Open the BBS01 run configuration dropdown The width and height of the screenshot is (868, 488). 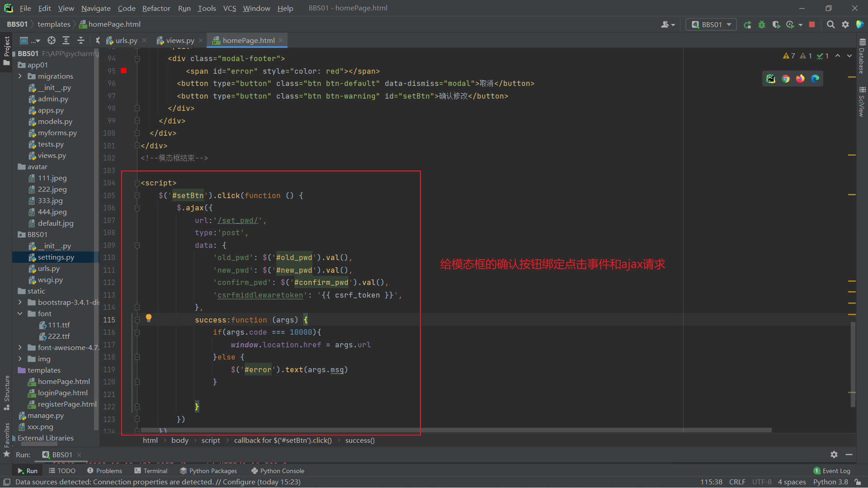[711, 25]
